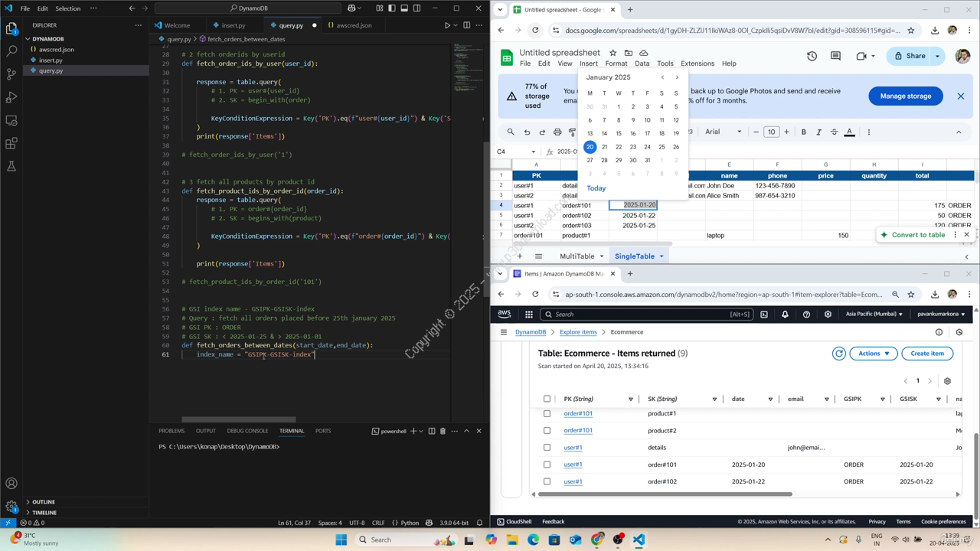This screenshot has height=551, width=980.
Task: Open the Extensions view in VS Code
Action: pyautogui.click(x=11, y=143)
